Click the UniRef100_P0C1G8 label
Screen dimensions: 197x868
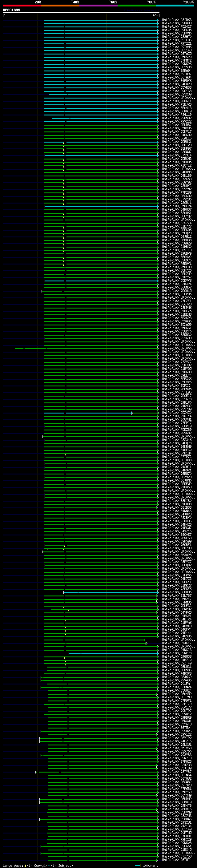[x=177, y=91]
